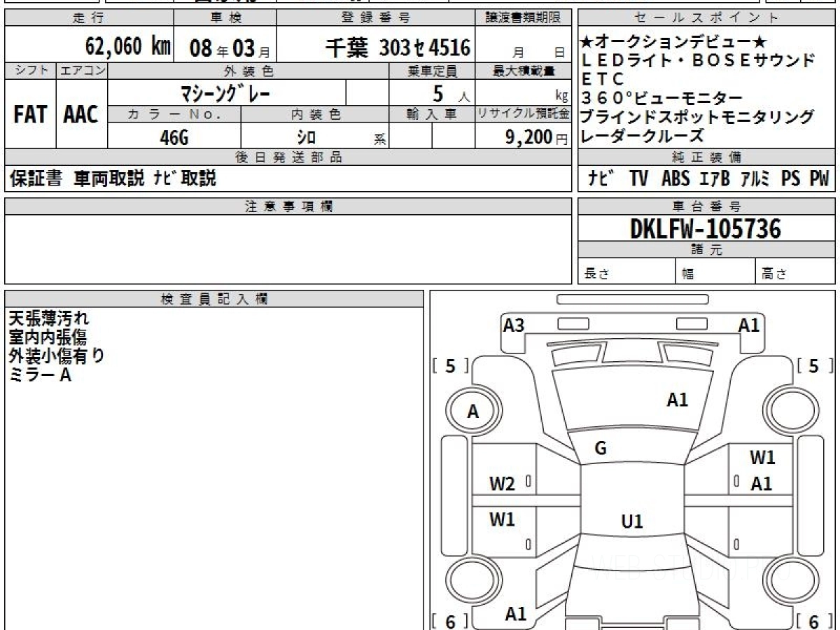Screen dimensions: 840x630
Task: Select the 最大積載量 header
Action: 524,71
